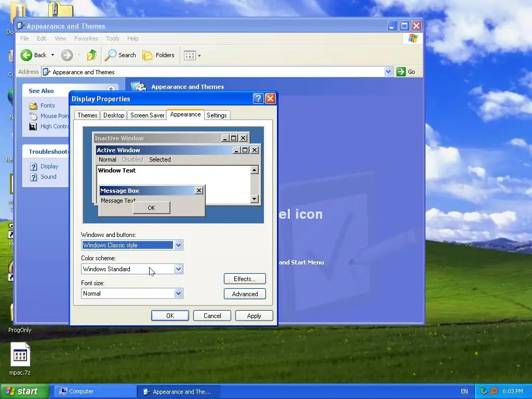
Task: Open the Views dropdown icon in toolbar
Action: (x=192, y=55)
